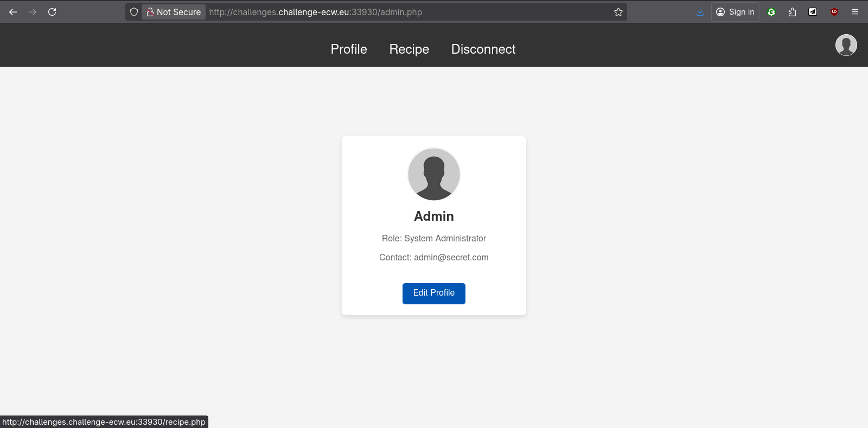Screen dimensions: 868x428
Task: Go to the Recipe page
Action: point(409,49)
